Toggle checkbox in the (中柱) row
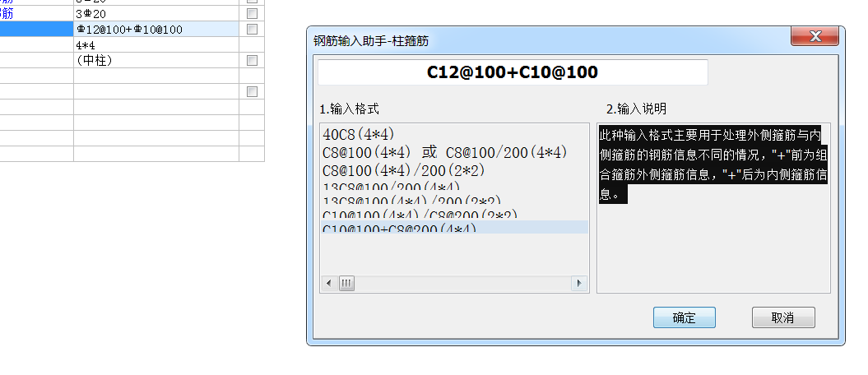This screenshot has height=375, width=868. (252, 60)
